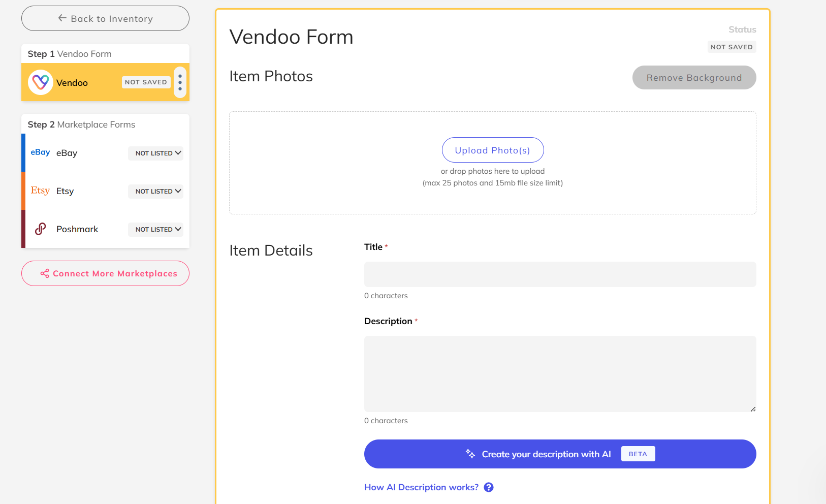
Task: Focus the Title input field
Action: pos(560,274)
